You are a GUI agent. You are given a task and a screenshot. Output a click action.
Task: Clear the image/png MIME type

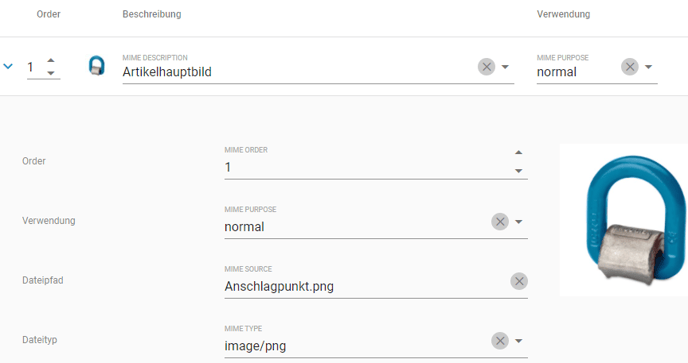click(500, 341)
